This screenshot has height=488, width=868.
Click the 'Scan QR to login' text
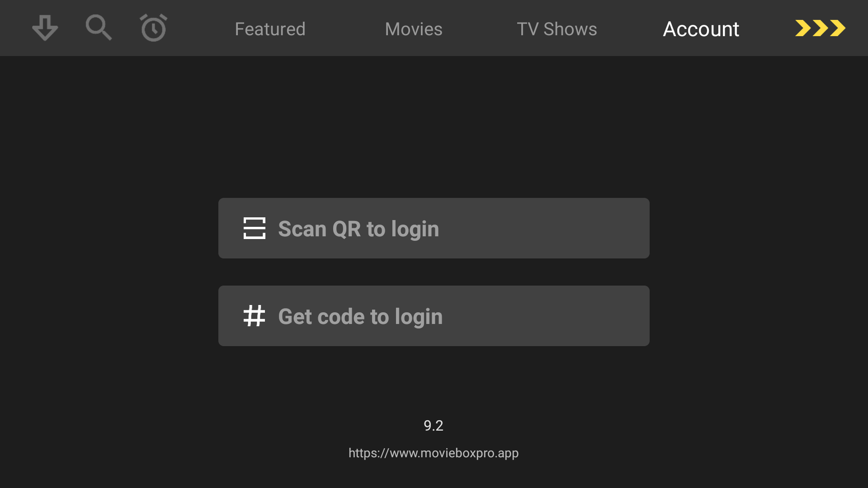point(359,229)
